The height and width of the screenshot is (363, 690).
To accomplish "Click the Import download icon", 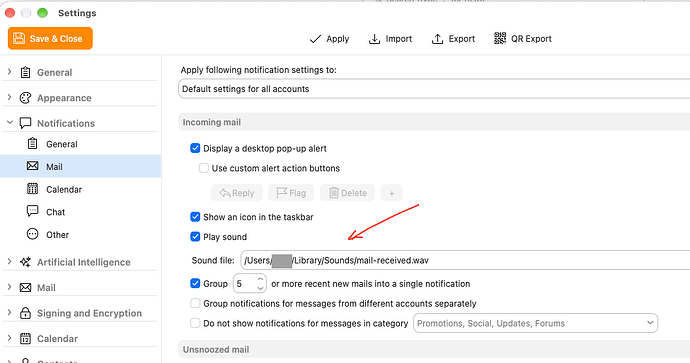I will [374, 39].
